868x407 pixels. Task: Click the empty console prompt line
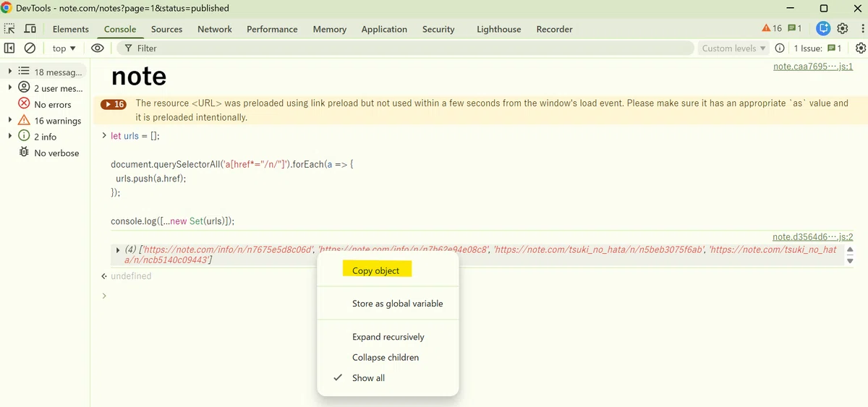477,296
